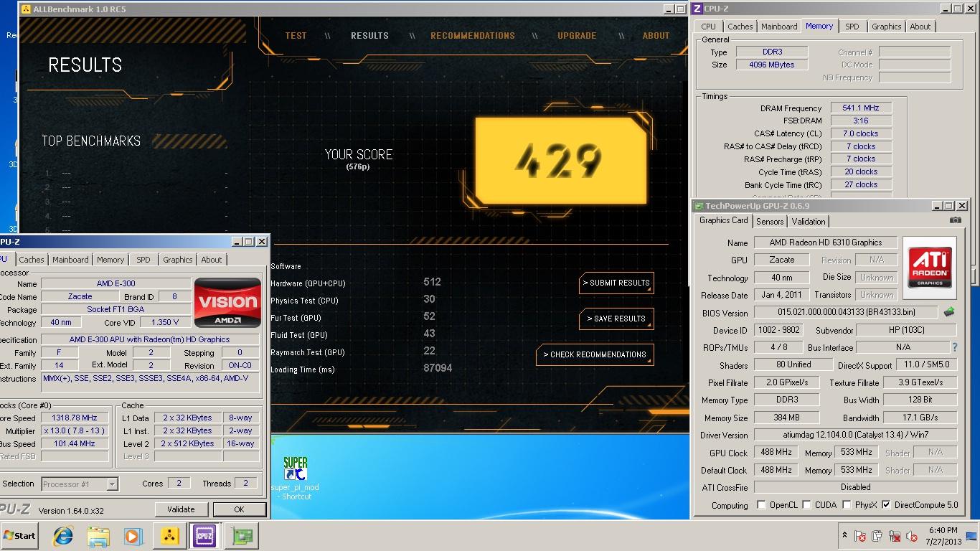The width and height of the screenshot is (980, 551).
Task: Click the Core Speed value '1318.78 MHz'
Action: click(x=75, y=418)
